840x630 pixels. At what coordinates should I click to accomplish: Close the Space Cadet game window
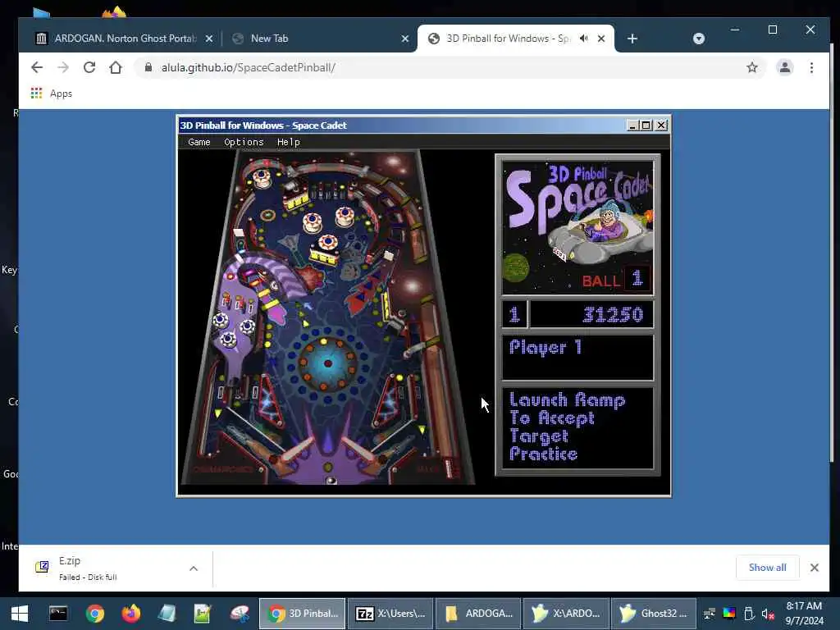tap(661, 126)
